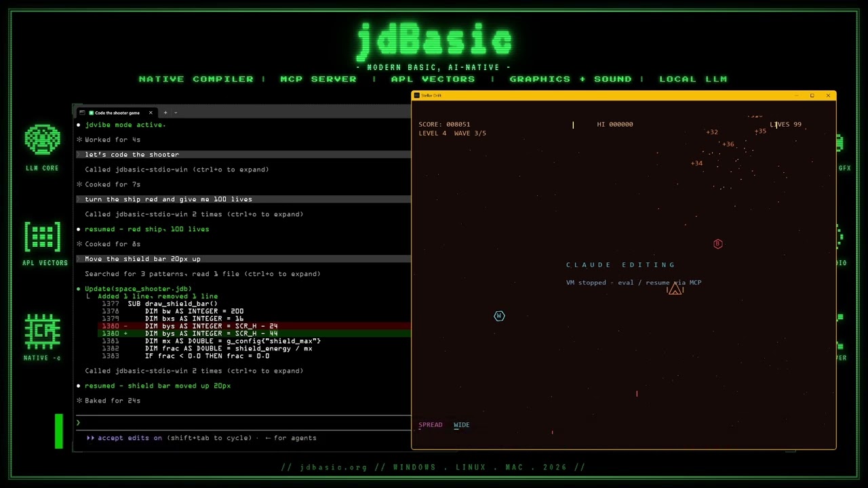Click the terminal prompt input line

244,423
